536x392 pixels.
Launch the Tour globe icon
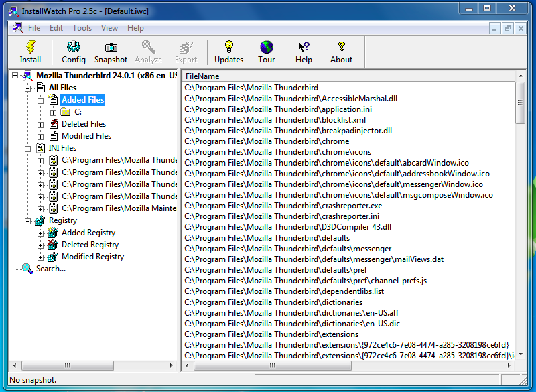tap(267, 47)
